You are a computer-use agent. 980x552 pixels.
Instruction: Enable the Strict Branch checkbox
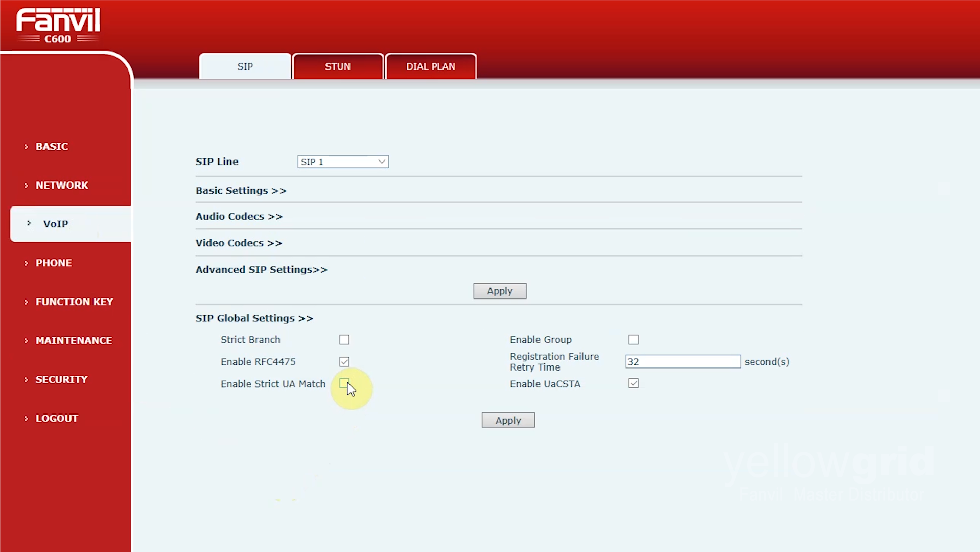(x=344, y=340)
